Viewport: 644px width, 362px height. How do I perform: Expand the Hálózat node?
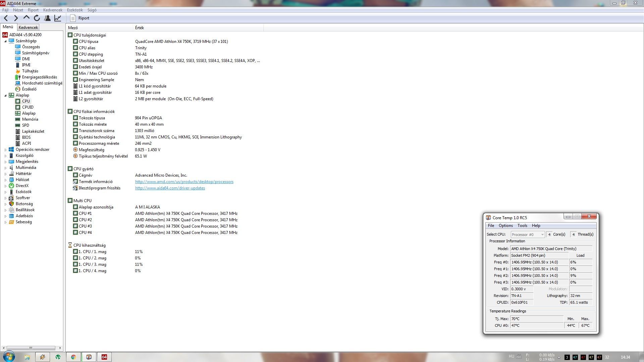click(x=5, y=180)
